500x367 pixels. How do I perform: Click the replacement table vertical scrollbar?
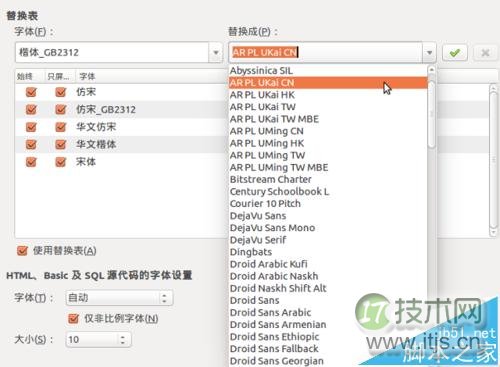coord(493,160)
